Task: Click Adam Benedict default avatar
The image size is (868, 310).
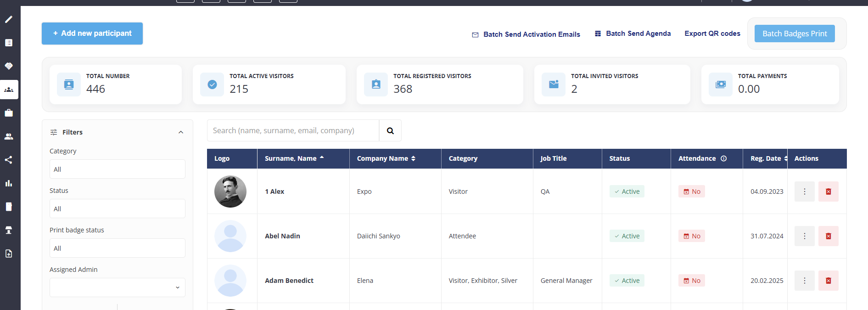Action: click(x=230, y=281)
